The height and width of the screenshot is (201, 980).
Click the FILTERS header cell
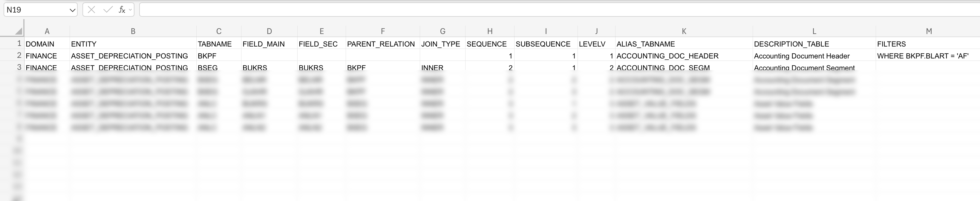(x=891, y=44)
